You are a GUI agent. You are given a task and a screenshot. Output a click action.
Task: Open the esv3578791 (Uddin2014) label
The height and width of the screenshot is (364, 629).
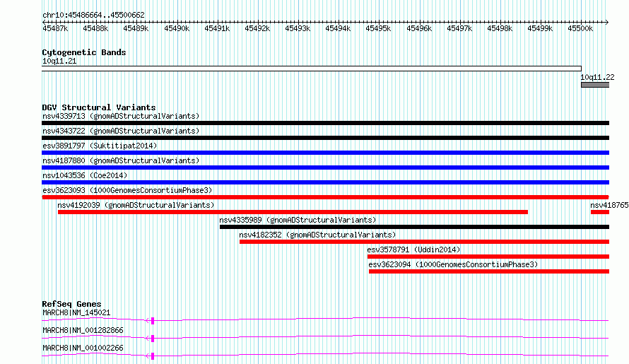point(413,249)
